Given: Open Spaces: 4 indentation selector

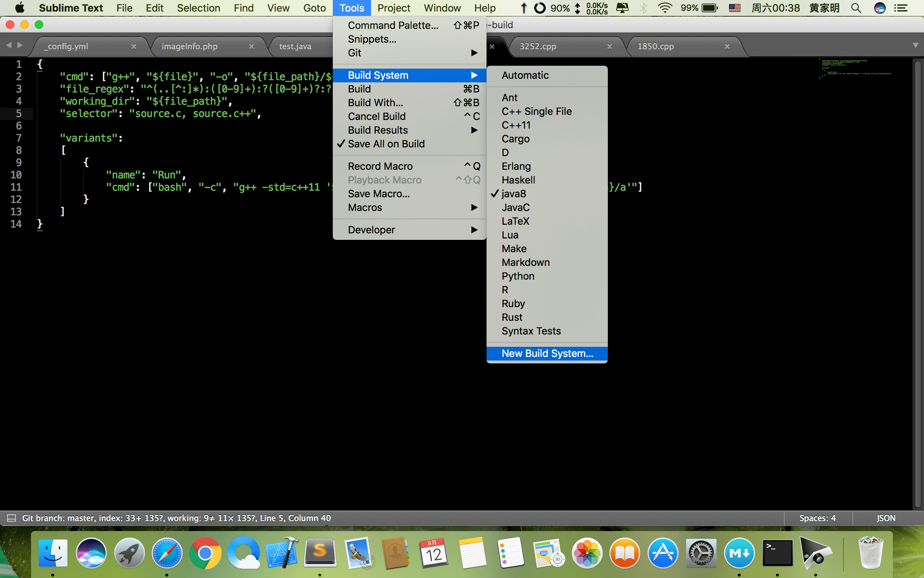Looking at the screenshot, I should 818,518.
